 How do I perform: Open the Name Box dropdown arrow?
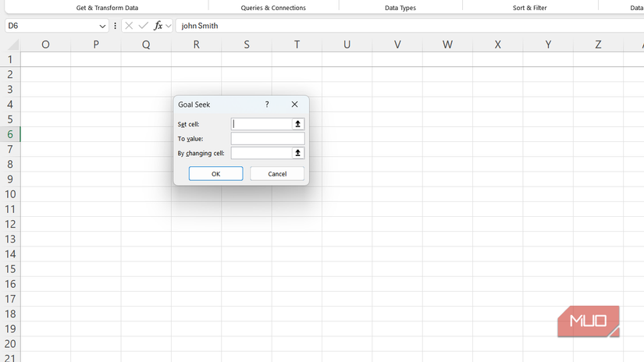(102, 27)
